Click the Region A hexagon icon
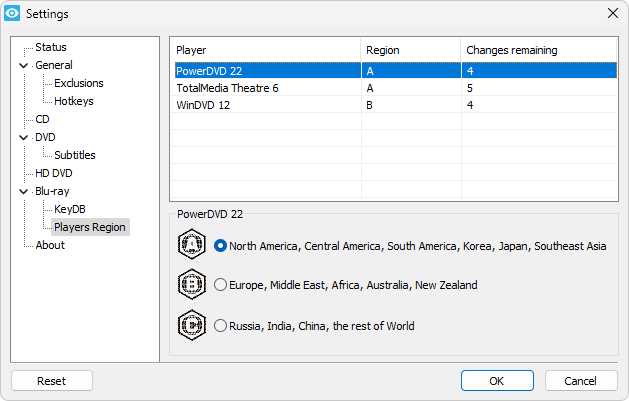Image resolution: width=629 pixels, height=401 pixels. (x=191, y=245)
